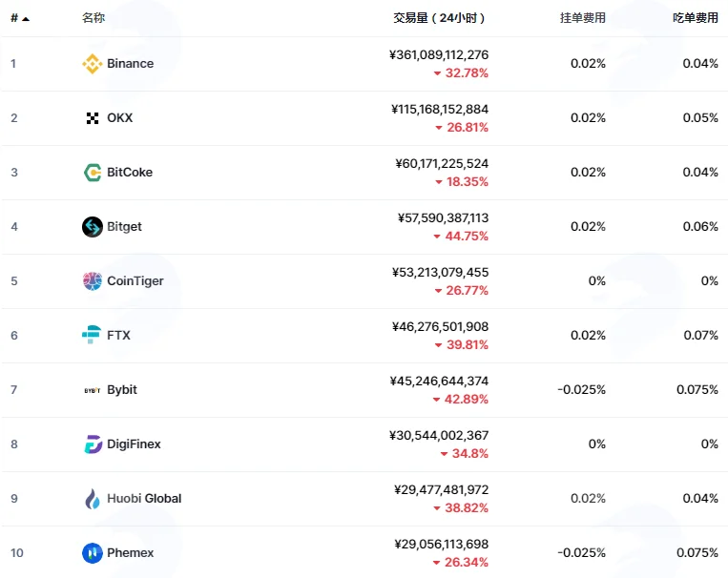Viewport: 728px width, 578px height.
Task: Sort by 吃单费用 column header
Action: pos(695,17)
